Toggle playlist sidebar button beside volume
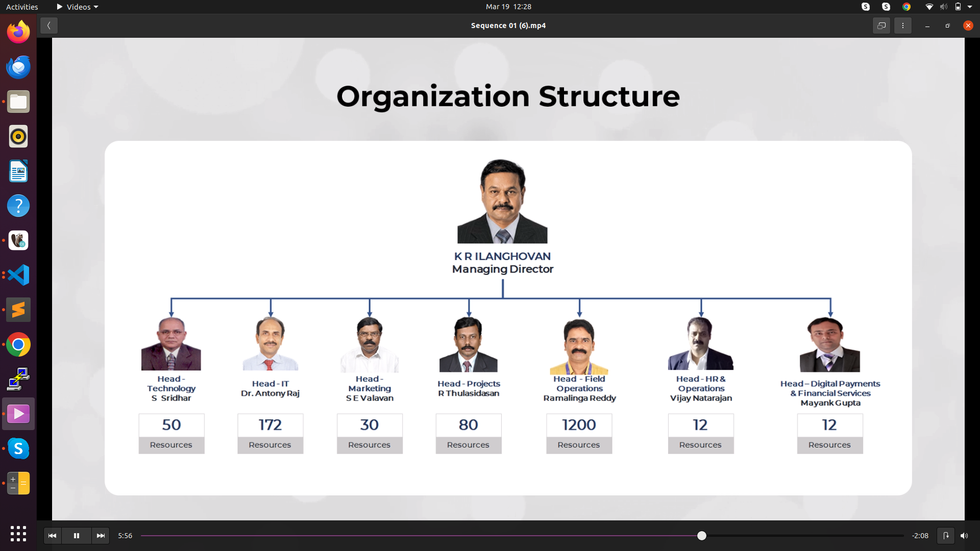The height and width of the screenshot is (551, 980). [946, 536]
